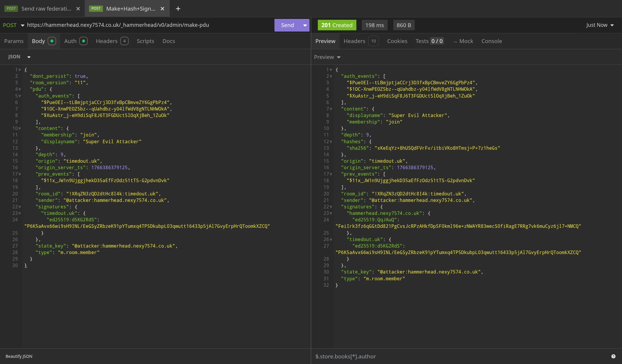This screenshot has height=364, width=622.
Task: Click the Send button
Action: coord(287,25)
